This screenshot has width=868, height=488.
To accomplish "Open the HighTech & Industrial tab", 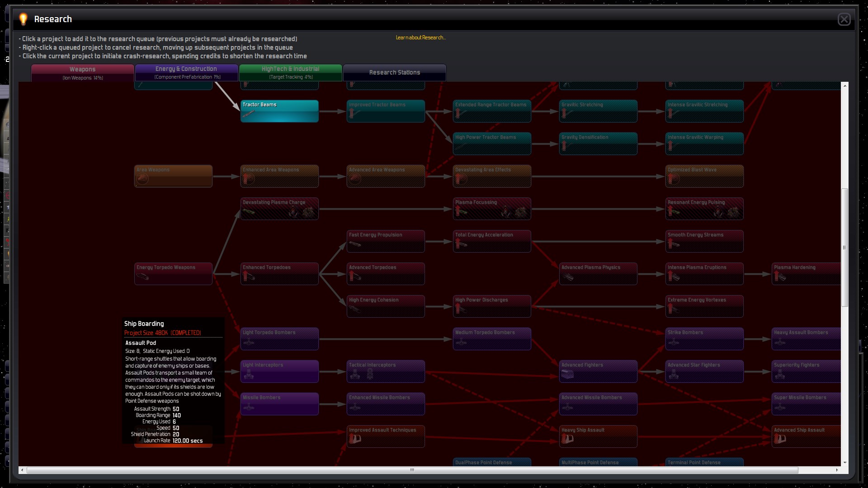I will coord(290,72).
